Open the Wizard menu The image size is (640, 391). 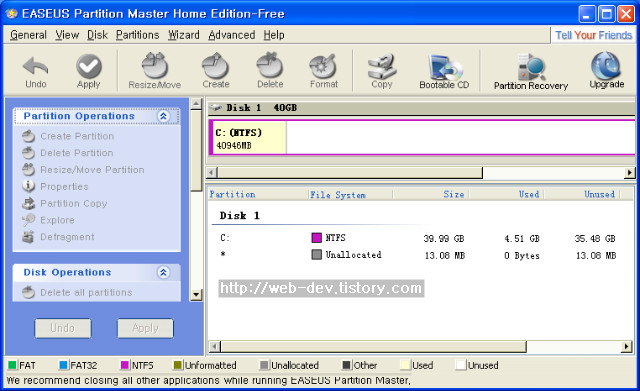point(184,35)
